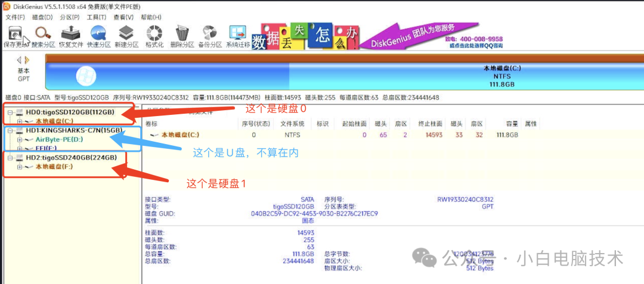
Task: Click the 起始柱面 column header
Action: click(355, 124)
